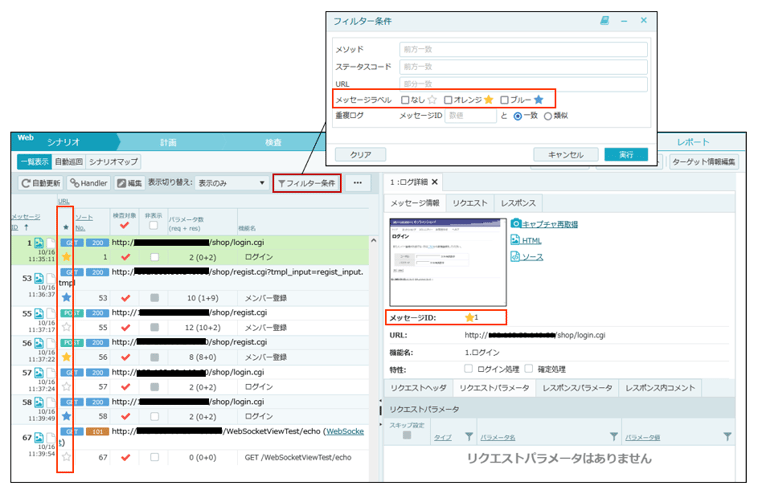Open the three-dots more options menu
758x490 pixels.
pyautogui.click(x=357, y=183)
